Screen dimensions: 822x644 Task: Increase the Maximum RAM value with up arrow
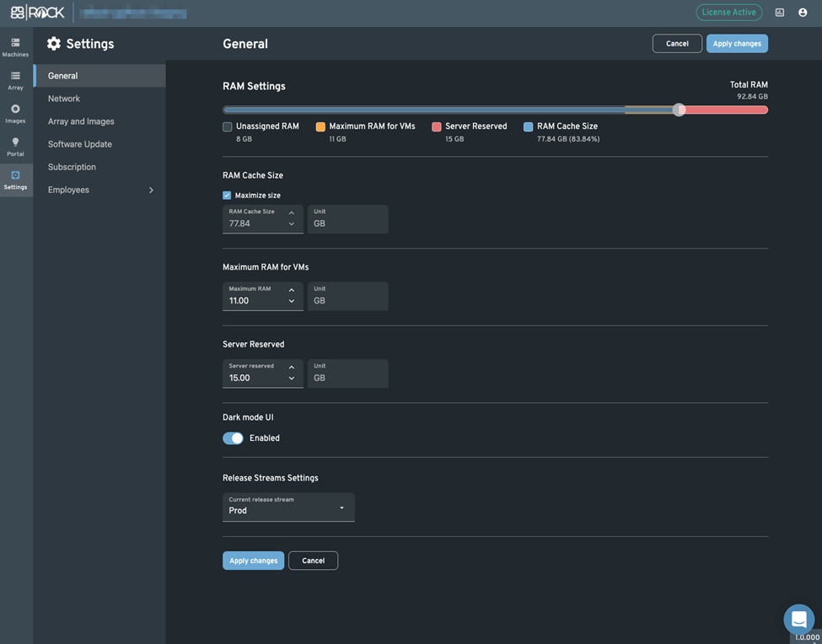[x=292, y=290]
